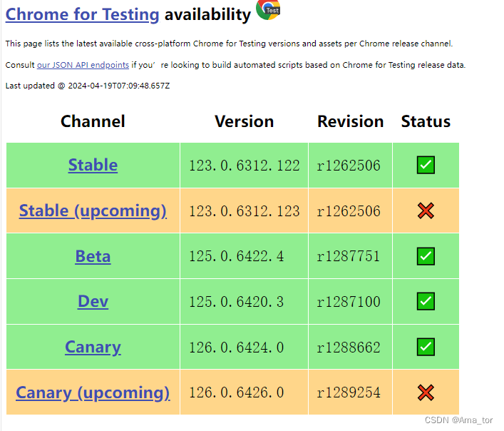
Task: Open the Chrome for Testing heading link
Action: pos(82,14)
